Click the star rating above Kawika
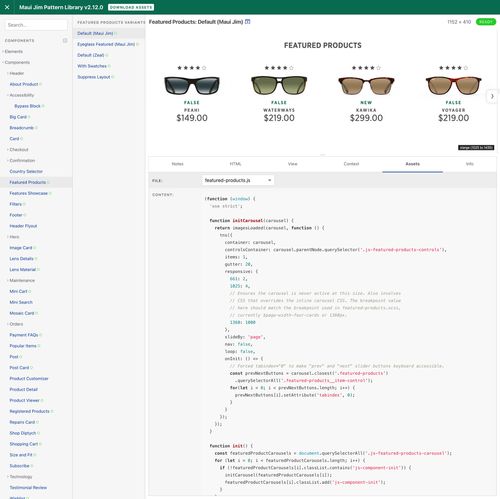 [x=366, y=68]
